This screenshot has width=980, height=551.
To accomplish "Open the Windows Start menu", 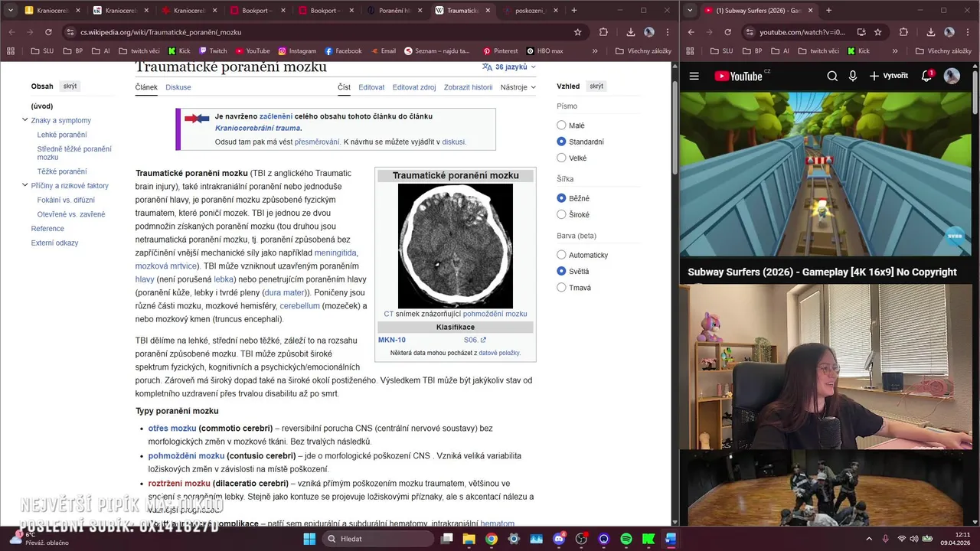I will pos(309,539).
